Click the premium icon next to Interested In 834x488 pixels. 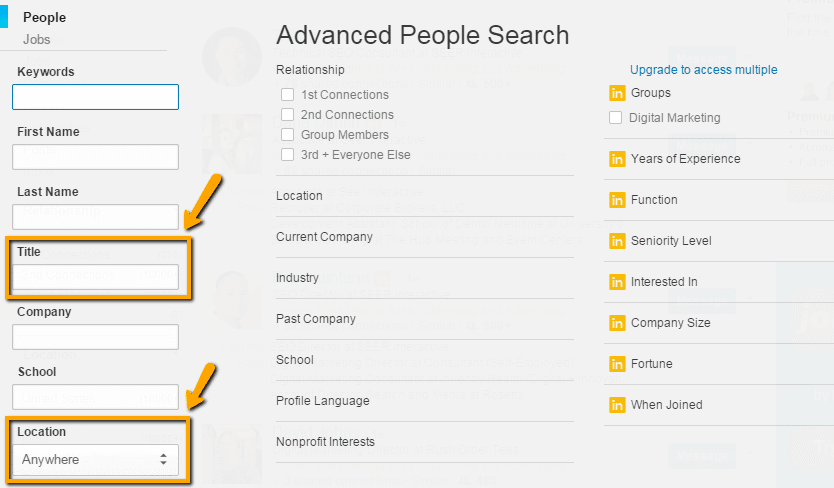pyautogui.click(x=617, y=282)
